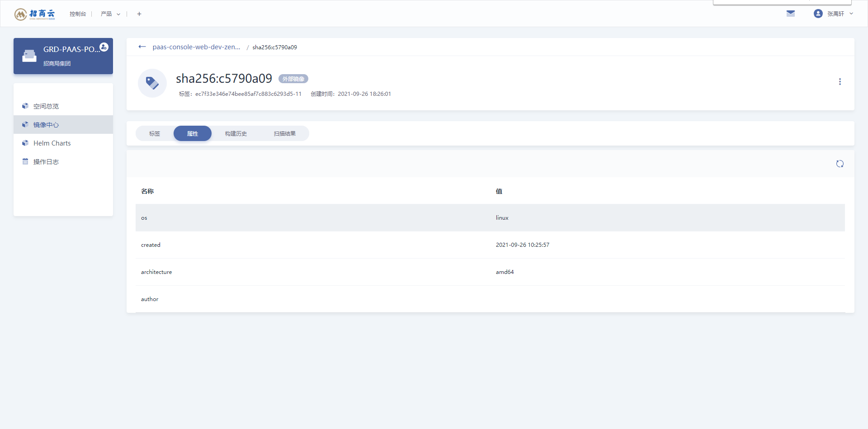Click the 招商云 logo

click(x=34, y=14)
